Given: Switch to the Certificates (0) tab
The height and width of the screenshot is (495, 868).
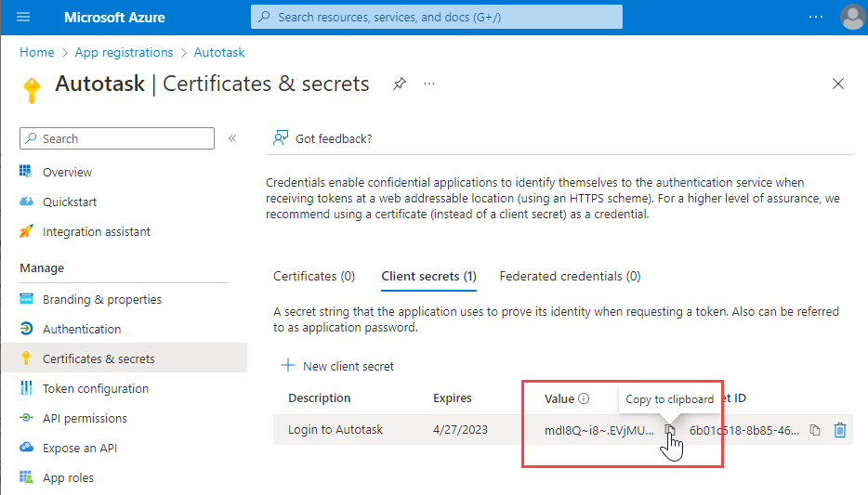Looking at the screenshot, I should pyautogui.click(x=314, y=277).
